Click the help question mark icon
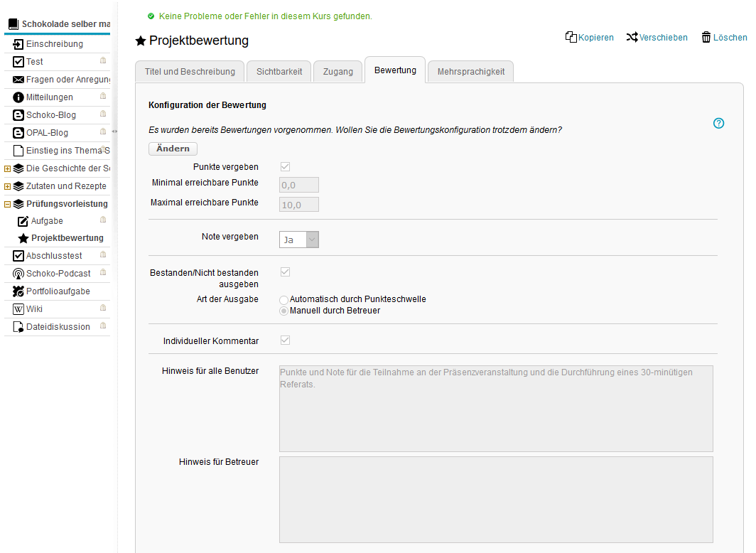The width and height of the screenshot is (756, 553). point(718,124)
